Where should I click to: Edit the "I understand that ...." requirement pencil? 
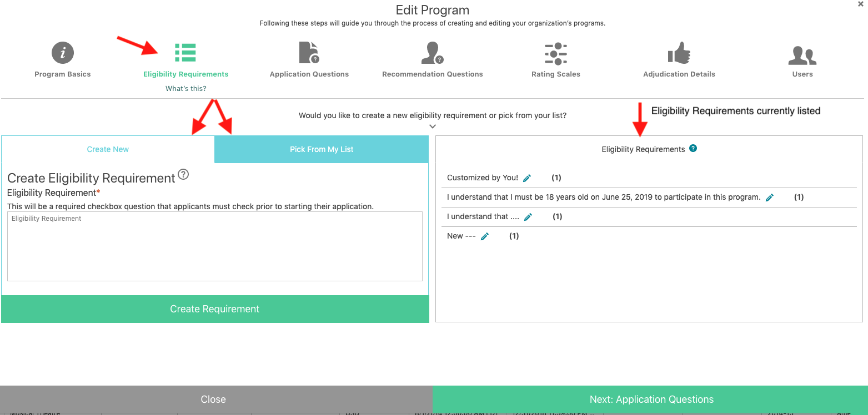528,217
